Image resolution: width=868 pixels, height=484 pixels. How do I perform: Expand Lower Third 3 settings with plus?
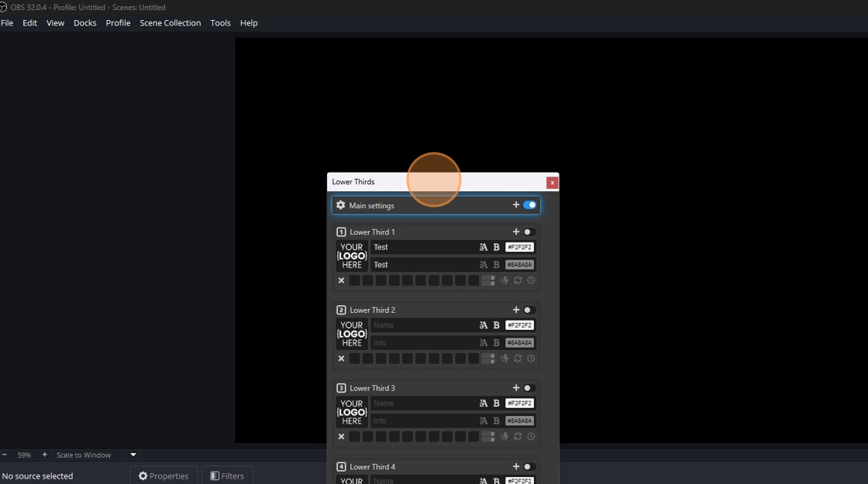click(x=516, y=388)
